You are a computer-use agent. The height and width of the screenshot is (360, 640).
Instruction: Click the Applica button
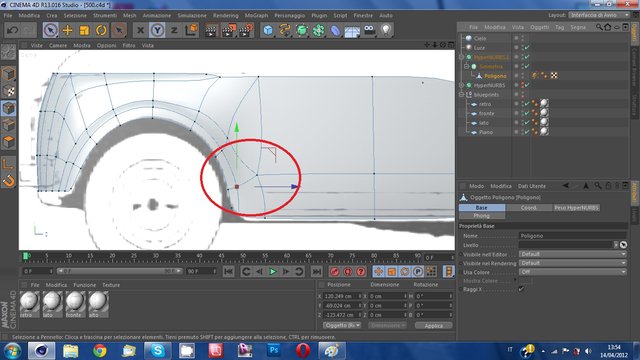[433, 326]
